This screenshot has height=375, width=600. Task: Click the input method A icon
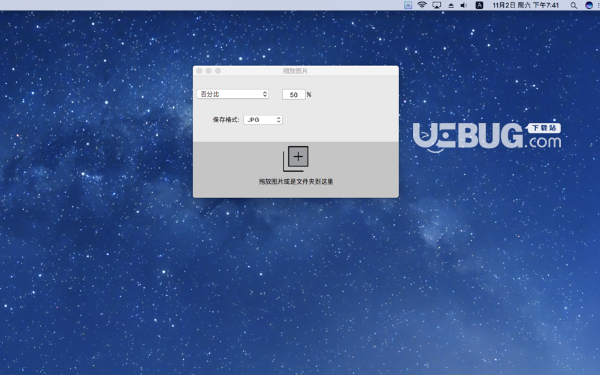click(479, 5)
